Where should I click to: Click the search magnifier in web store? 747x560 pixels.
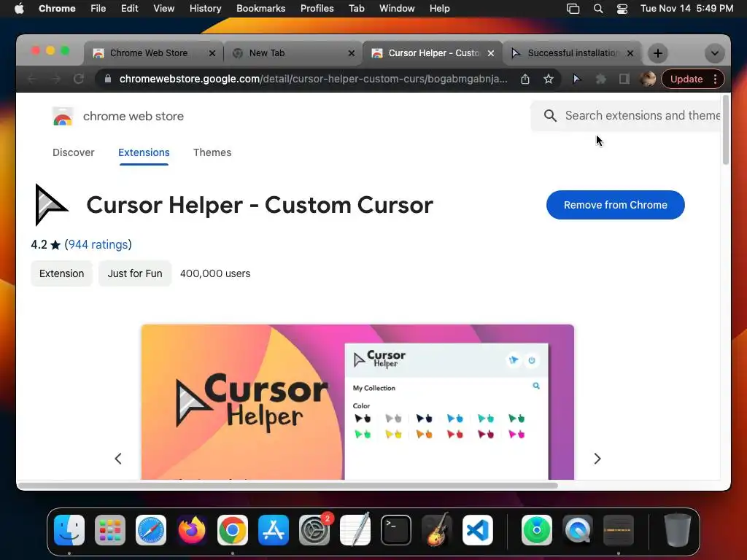coord(550,116)
